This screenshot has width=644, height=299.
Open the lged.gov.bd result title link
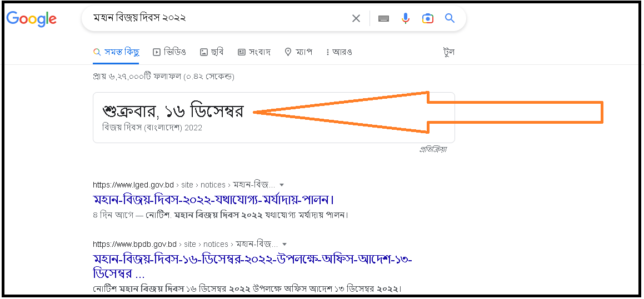coord(213,200)
